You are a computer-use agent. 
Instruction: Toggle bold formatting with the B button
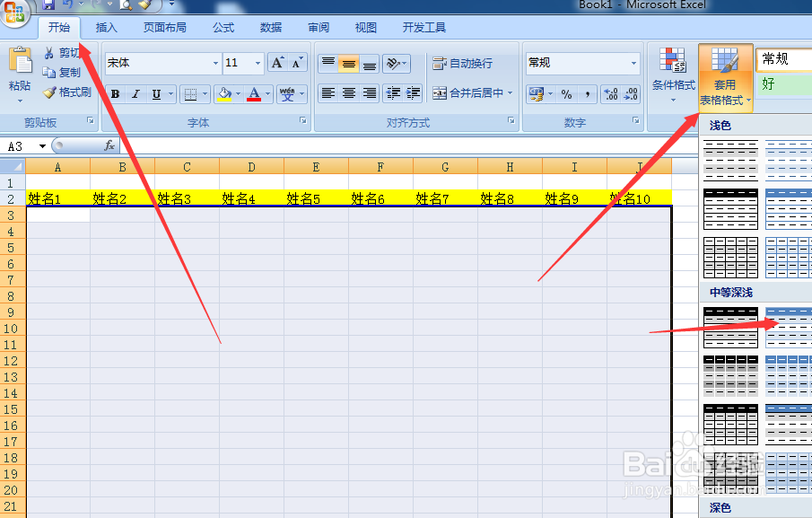coord(115,93)
